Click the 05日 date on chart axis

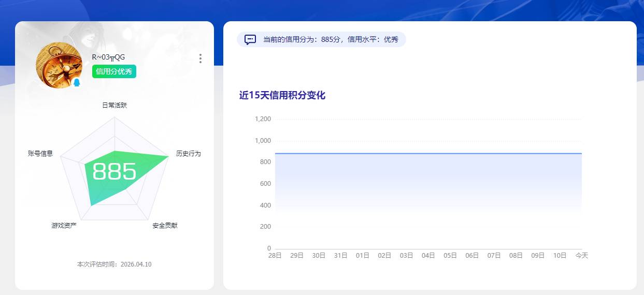click(450, 256)
